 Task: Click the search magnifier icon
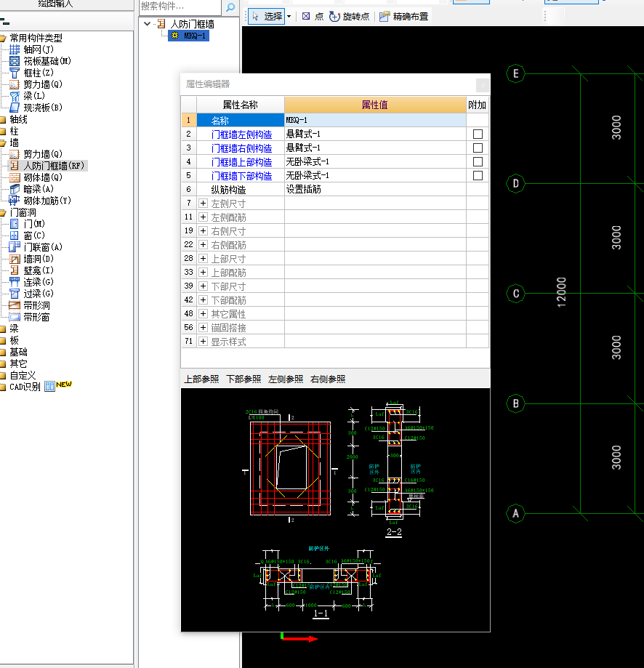click(230, 7)
